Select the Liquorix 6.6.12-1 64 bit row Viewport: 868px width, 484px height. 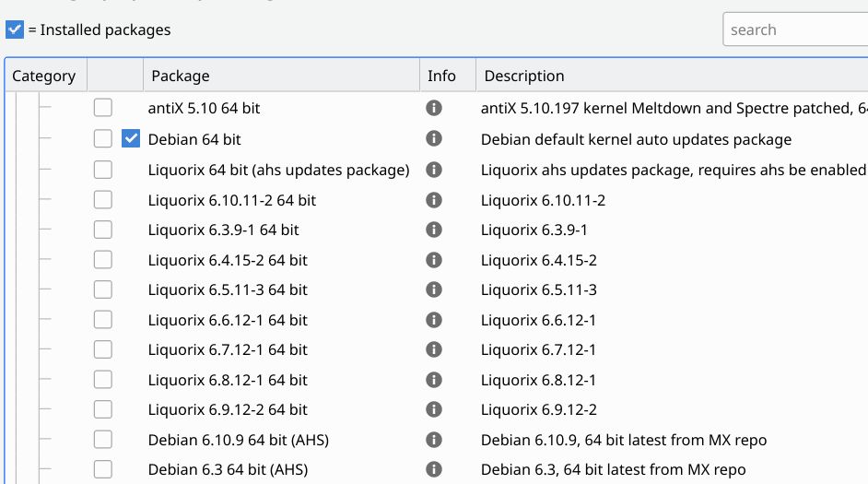[x=228, y=320]
